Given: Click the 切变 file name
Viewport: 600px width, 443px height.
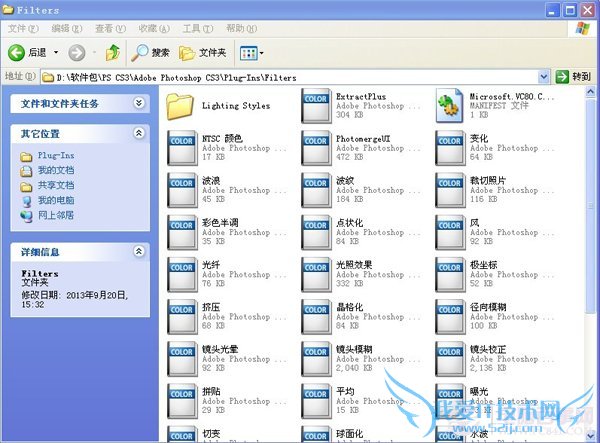Looking at the screenshot, I should [211, 433].
